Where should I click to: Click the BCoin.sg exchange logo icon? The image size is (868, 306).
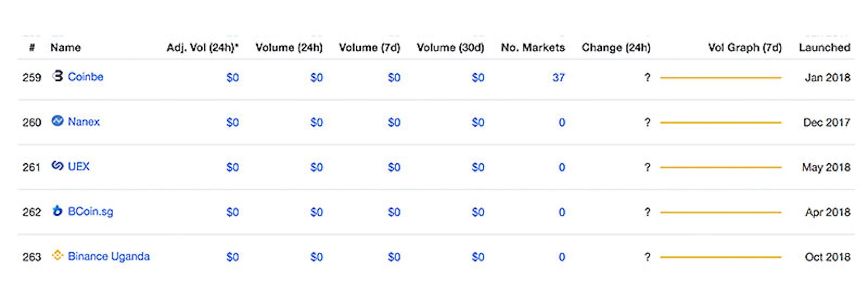pyautogui.click(x=57, y=211)
